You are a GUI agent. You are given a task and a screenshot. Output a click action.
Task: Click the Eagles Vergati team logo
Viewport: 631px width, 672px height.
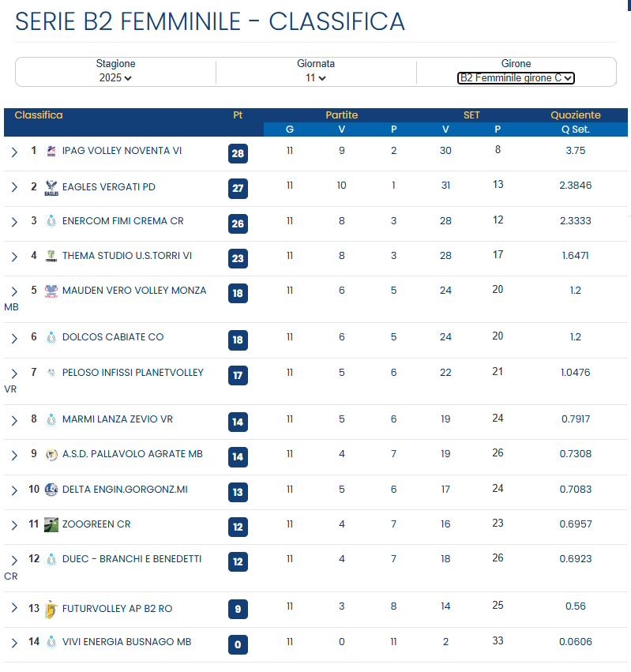[x=51, y=187]
